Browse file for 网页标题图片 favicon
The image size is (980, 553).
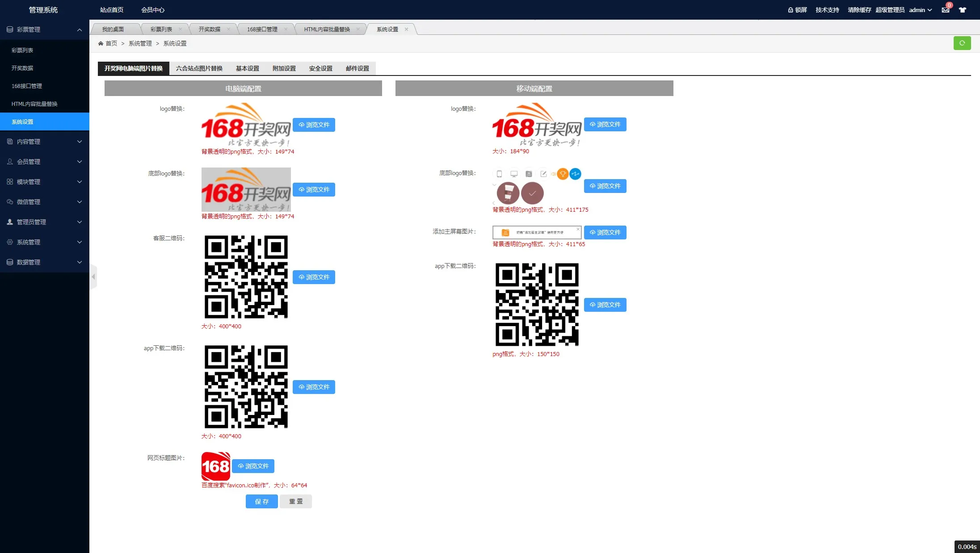click(253, 466)
